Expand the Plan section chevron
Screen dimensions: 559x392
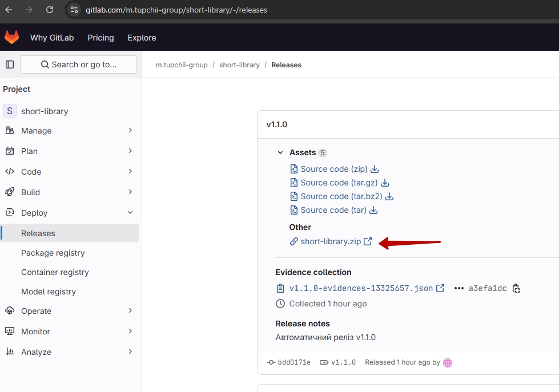(130, 151)
